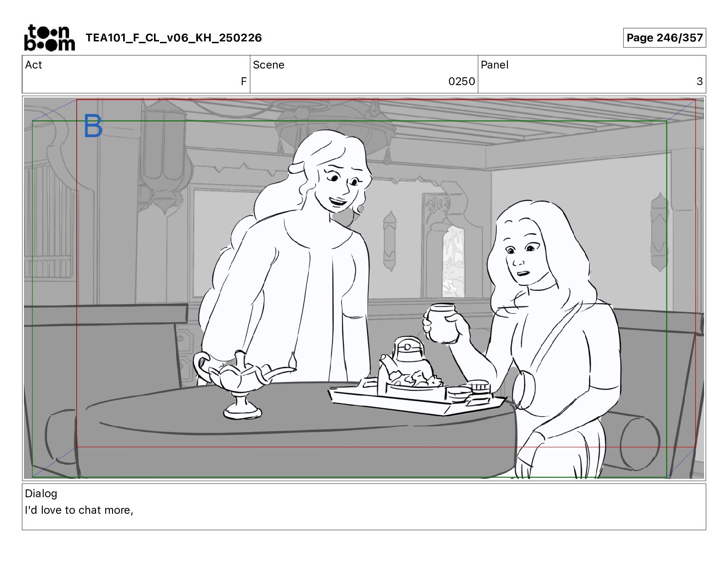
Task: Click the Act value F
Action: (244, 81)
